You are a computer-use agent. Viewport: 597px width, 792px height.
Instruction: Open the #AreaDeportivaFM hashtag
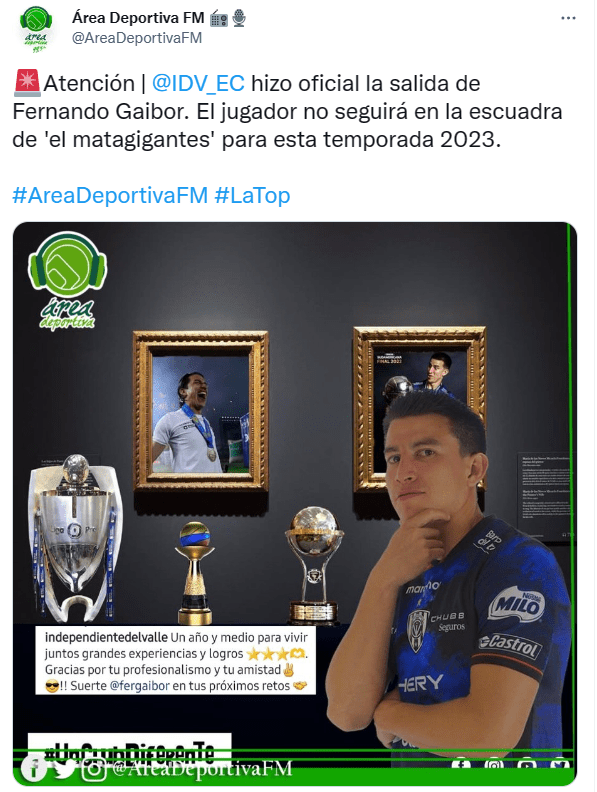[x=110, y=195]
